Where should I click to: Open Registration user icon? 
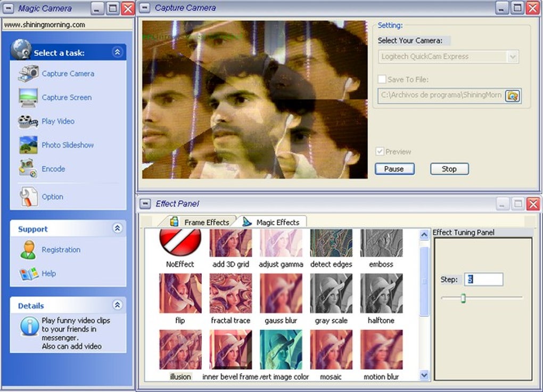tap(28, 250)
